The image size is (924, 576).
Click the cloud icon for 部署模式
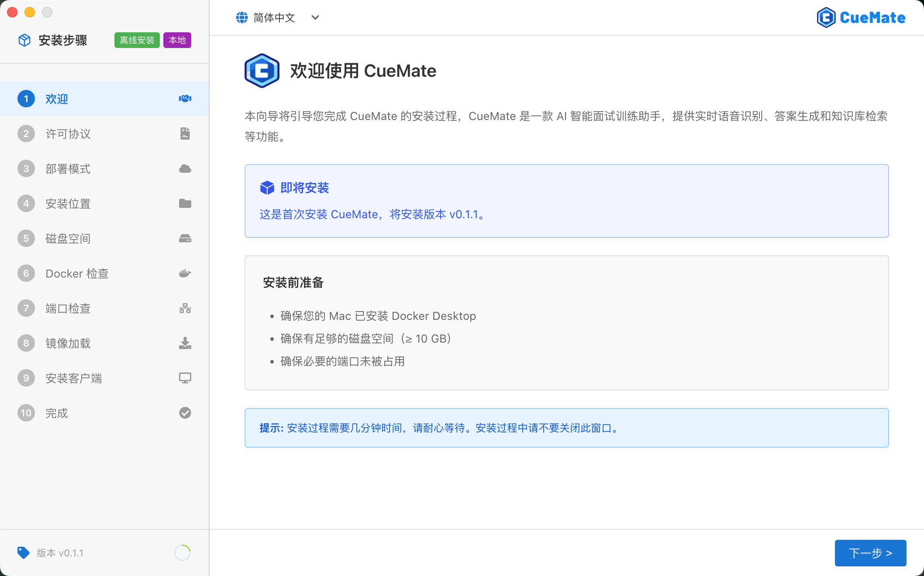185,168
